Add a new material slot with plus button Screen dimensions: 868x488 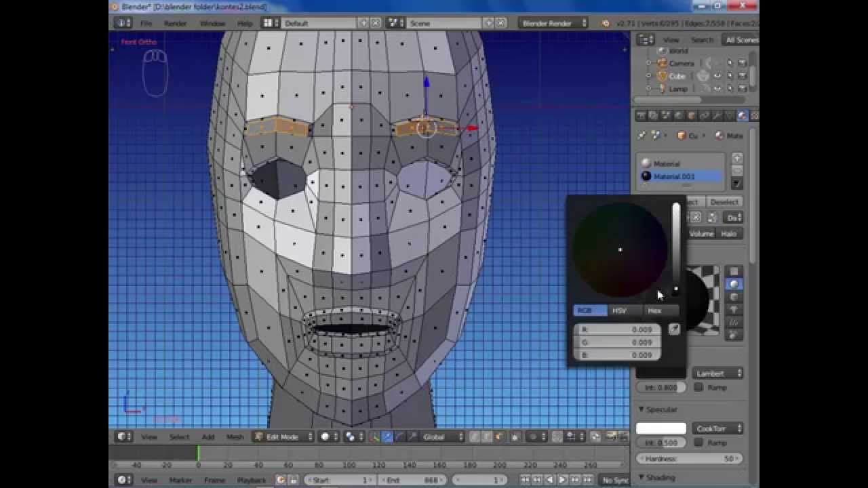[x=737, y=158]
